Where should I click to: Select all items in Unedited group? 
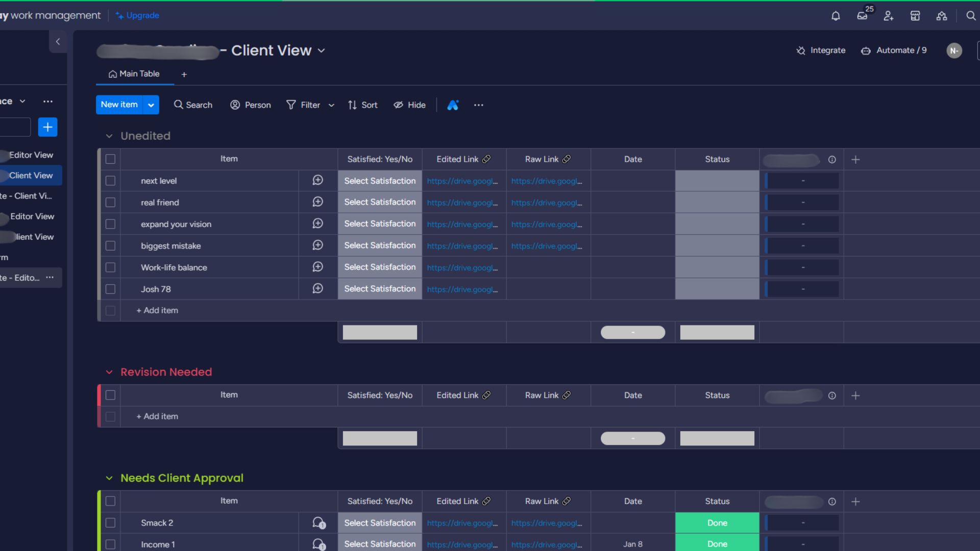click(110, 159)
